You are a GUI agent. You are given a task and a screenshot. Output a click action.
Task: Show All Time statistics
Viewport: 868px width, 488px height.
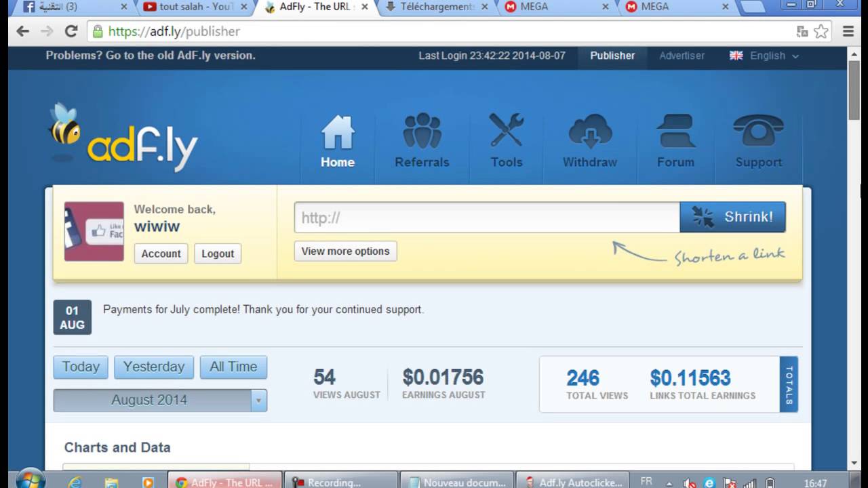pyautogui.click(x=233, y=367)
